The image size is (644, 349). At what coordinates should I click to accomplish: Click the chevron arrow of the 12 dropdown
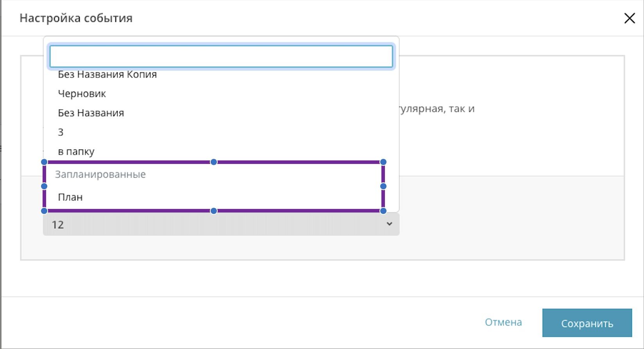389,224
